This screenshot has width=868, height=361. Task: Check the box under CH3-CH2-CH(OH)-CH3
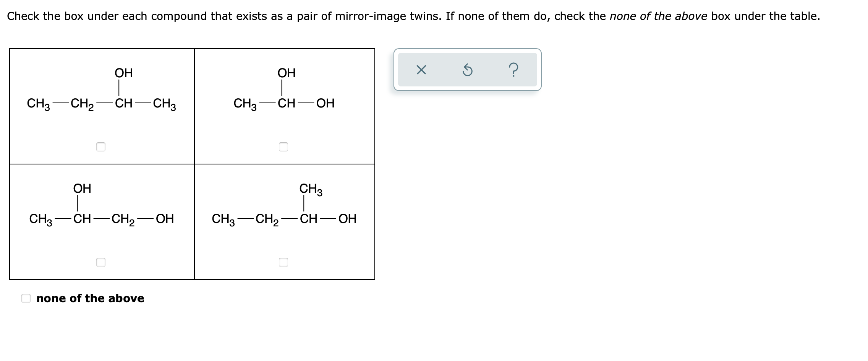(x=102, y=147)
